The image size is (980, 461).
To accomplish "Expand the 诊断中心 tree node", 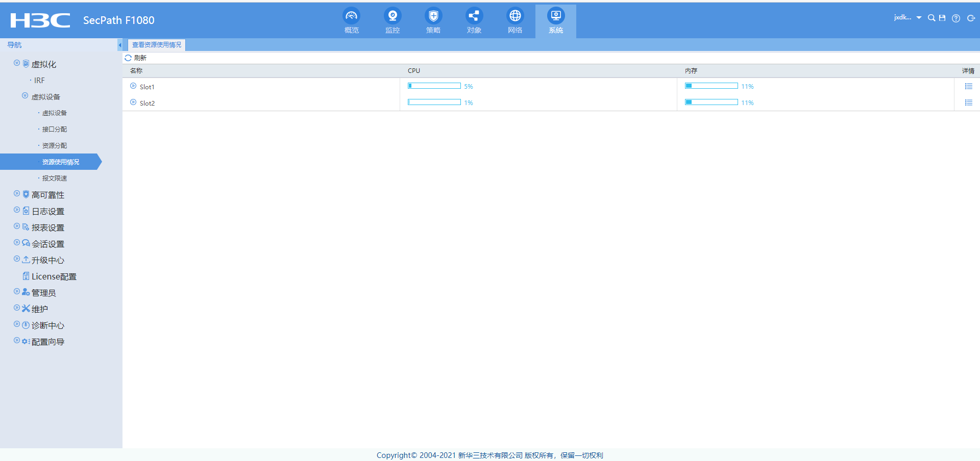I will click(17, 324).
